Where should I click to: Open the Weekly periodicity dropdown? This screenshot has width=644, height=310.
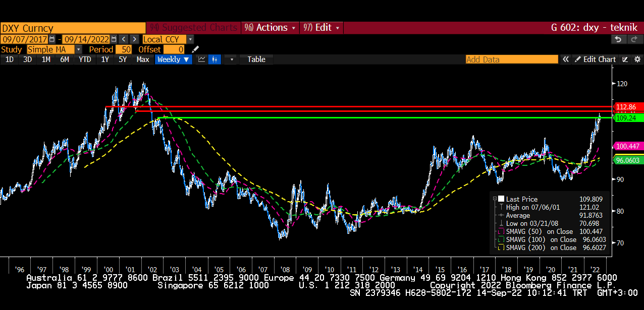[x=173, y=59]
